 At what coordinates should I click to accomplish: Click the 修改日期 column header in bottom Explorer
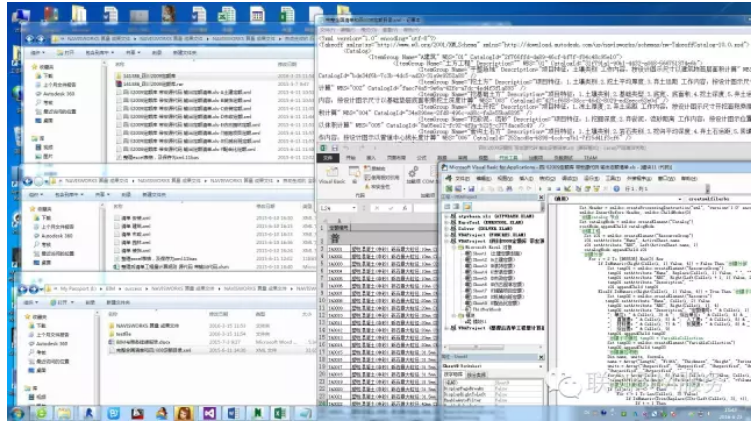pos(218,314)
